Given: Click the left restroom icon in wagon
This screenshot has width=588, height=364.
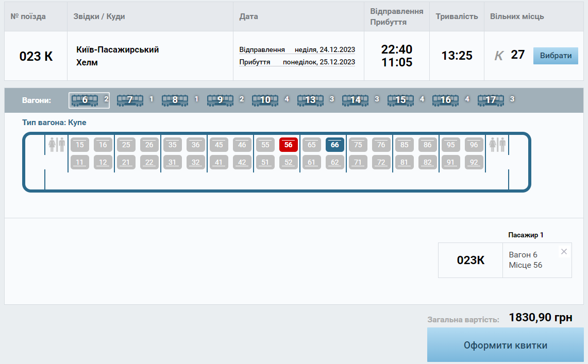Looking at the screenshot, I should pyautogui.click(x=57, y=145).
